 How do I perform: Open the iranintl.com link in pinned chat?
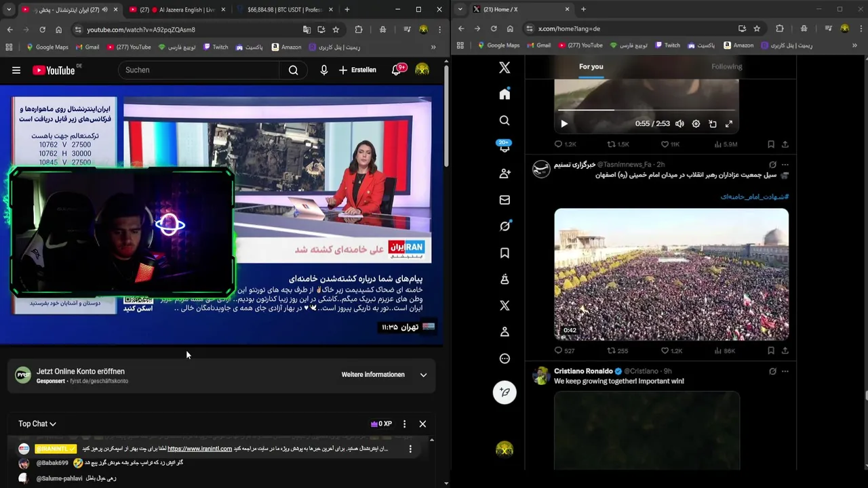click(199, 449)
